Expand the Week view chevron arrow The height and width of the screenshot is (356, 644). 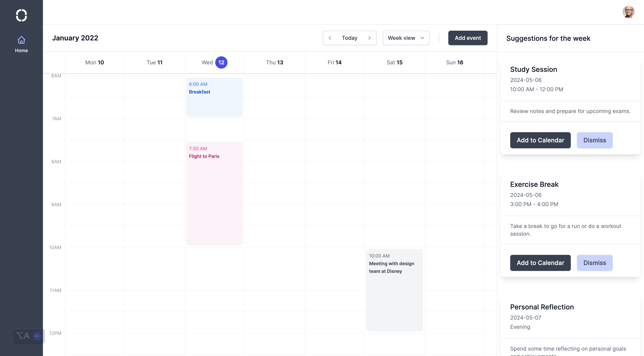pos(422,38)
